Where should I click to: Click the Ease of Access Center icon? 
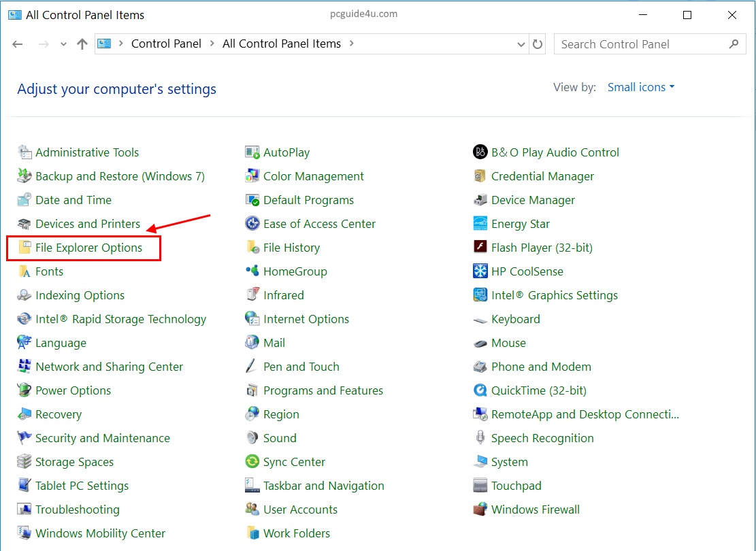pyautogui.click(x=252, y=224)
